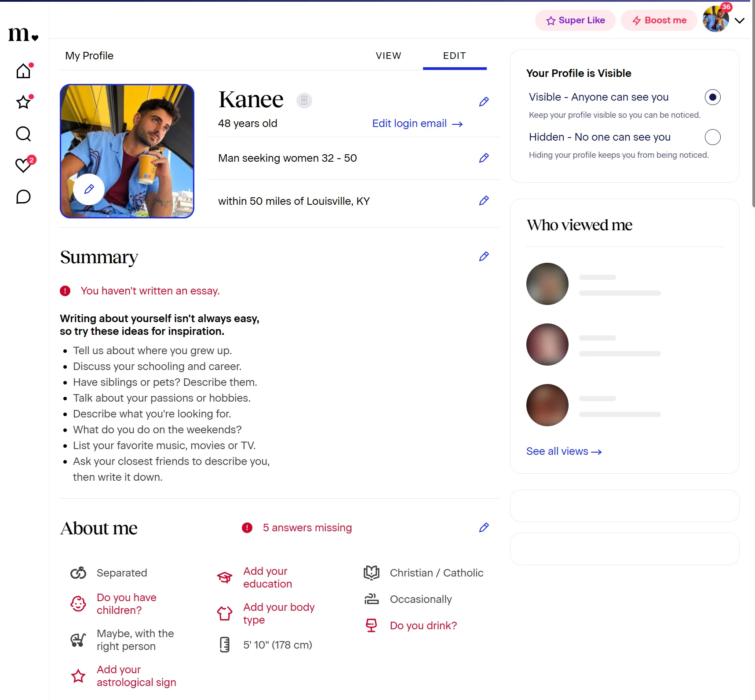The height and width of the screenshot is (700, 755).
Task: Edit 'Man seeking women 32 - 50' preference
Action: click(x=484, y=158)
